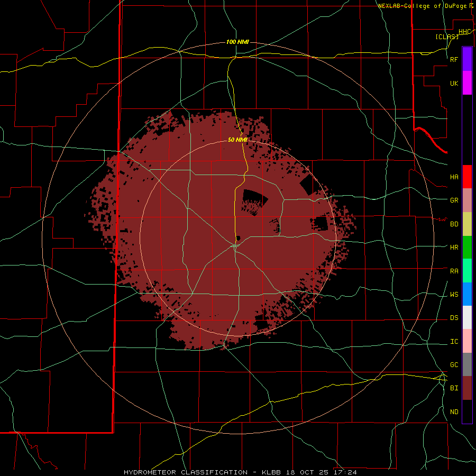
Task: Click the "RF" legend label
Action: click(x=454, y=59)
